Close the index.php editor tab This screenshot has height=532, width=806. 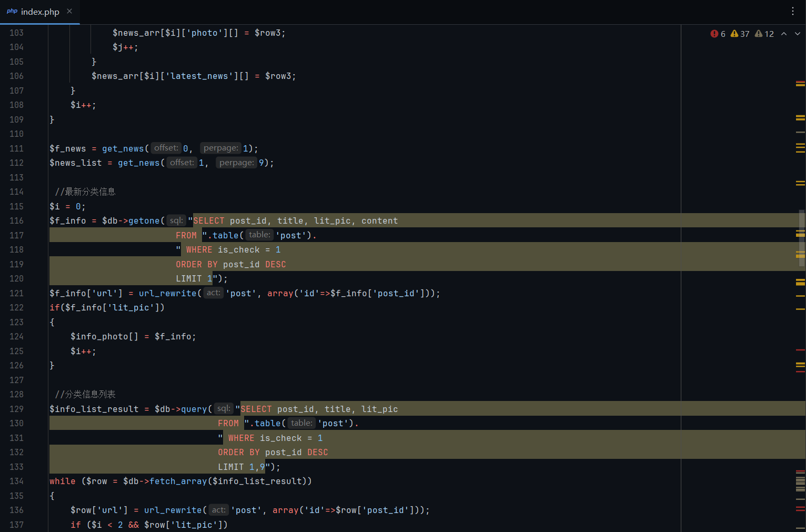pyautogui.click(x=69, y=11)
